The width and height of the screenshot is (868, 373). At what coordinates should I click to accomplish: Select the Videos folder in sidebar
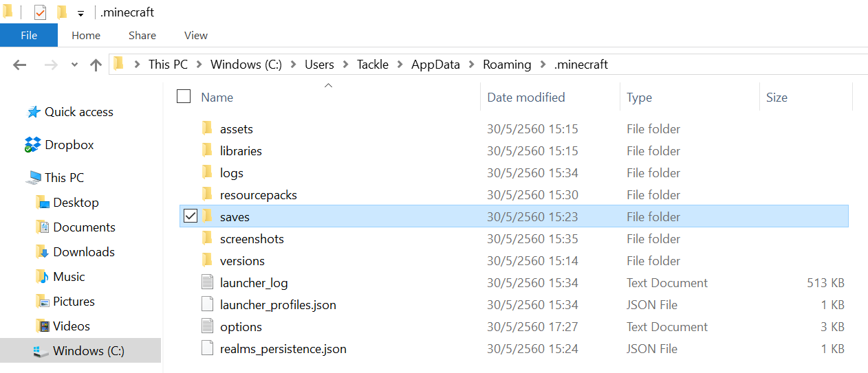(72, 326)
